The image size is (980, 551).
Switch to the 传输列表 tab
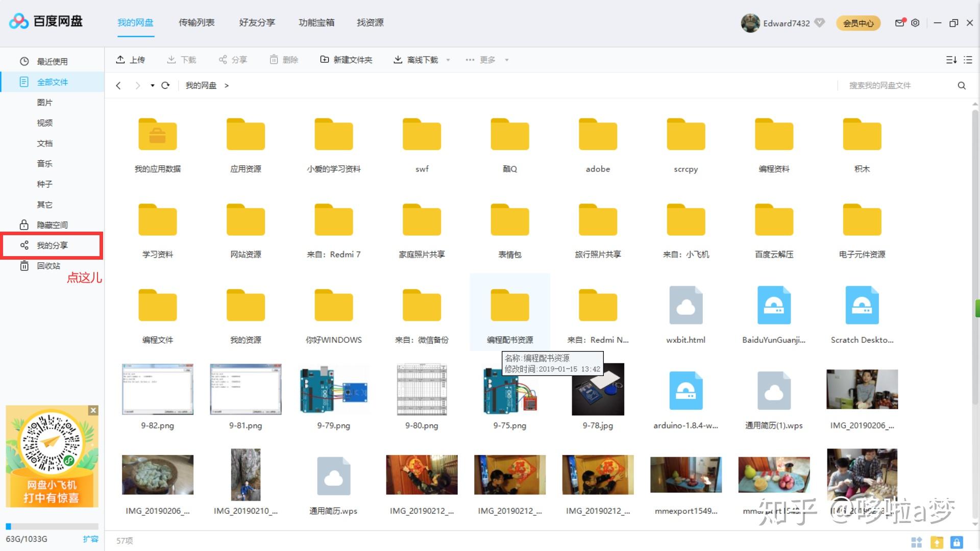197,22
